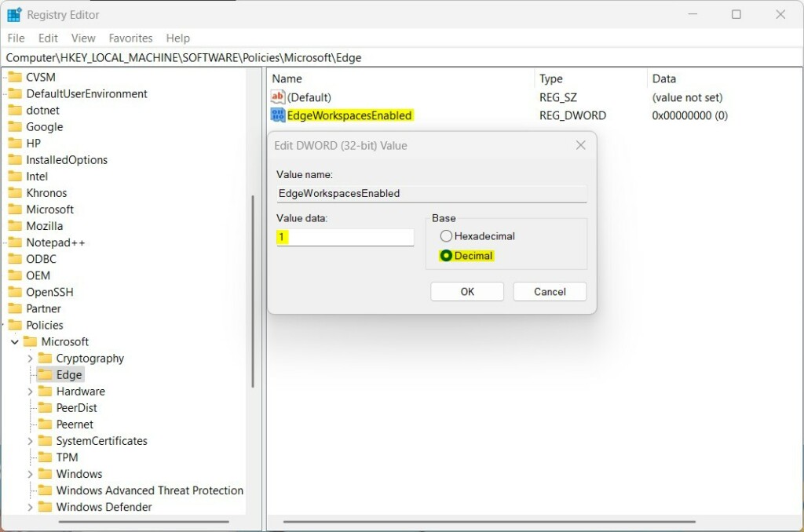Click the Intel folder icon
This screenshot has width=804, height=532.
click(16, 177)
